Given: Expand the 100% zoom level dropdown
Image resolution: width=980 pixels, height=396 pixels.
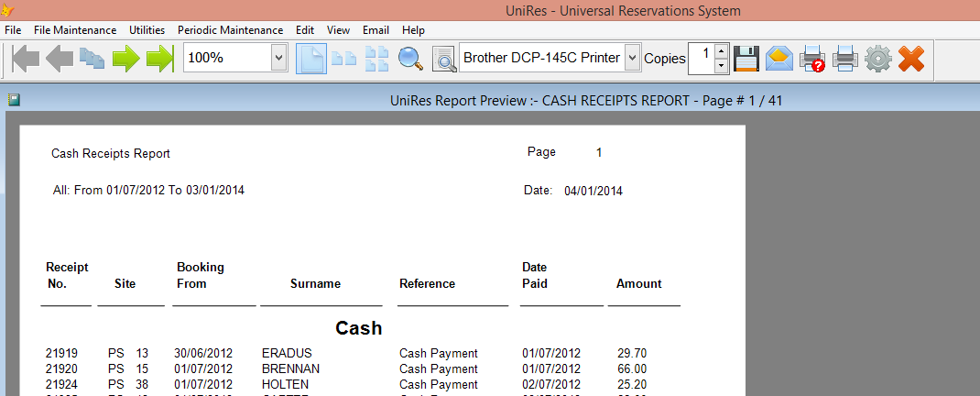Looking at the screenshot, I should coord(278,59).
